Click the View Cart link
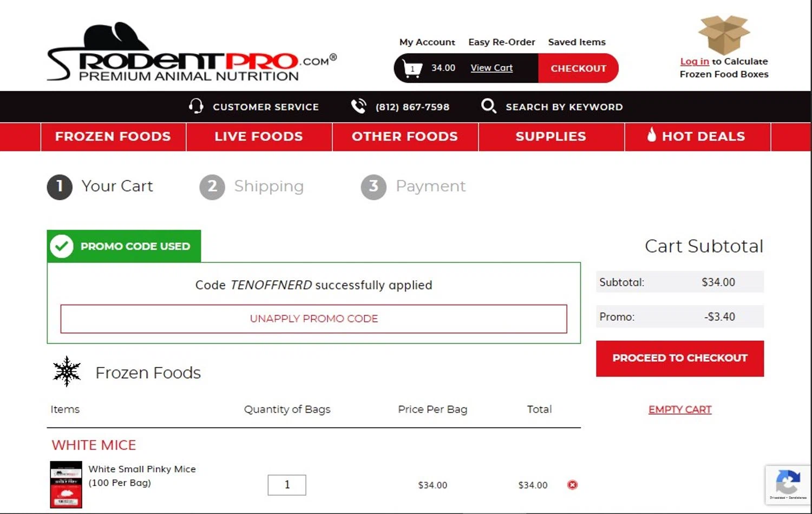 492,68
